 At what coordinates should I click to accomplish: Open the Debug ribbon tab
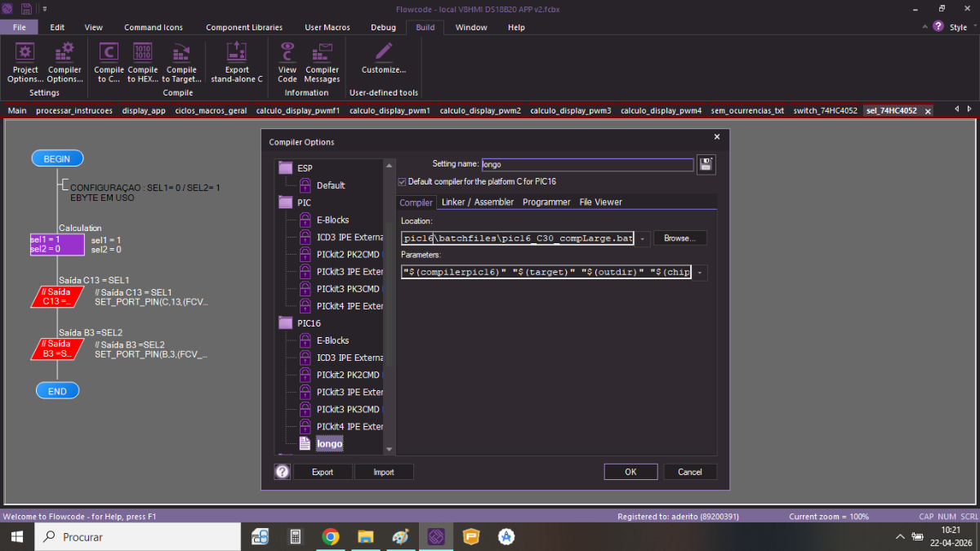coord(383,27)
